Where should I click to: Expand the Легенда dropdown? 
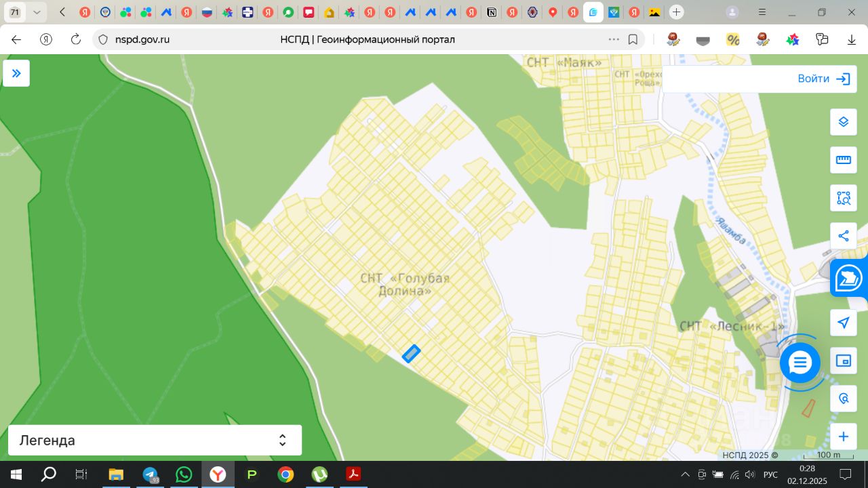click(x=155, y=441)
